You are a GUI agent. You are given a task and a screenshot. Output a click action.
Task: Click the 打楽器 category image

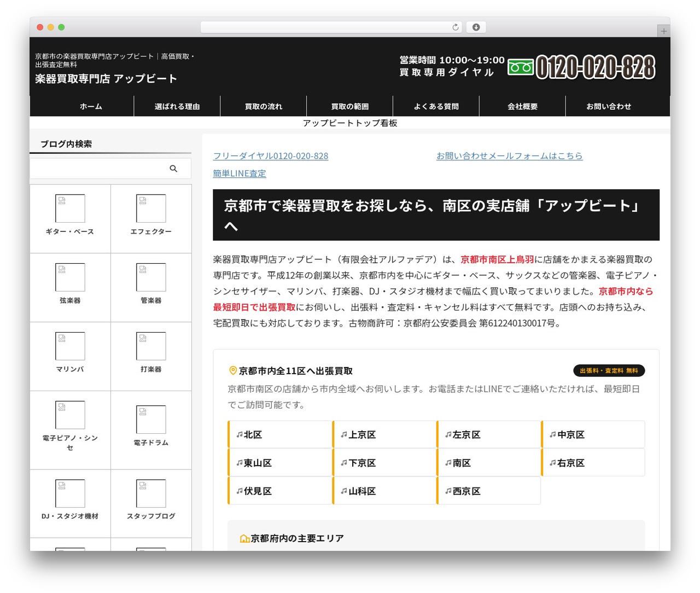tap(151, 346)
